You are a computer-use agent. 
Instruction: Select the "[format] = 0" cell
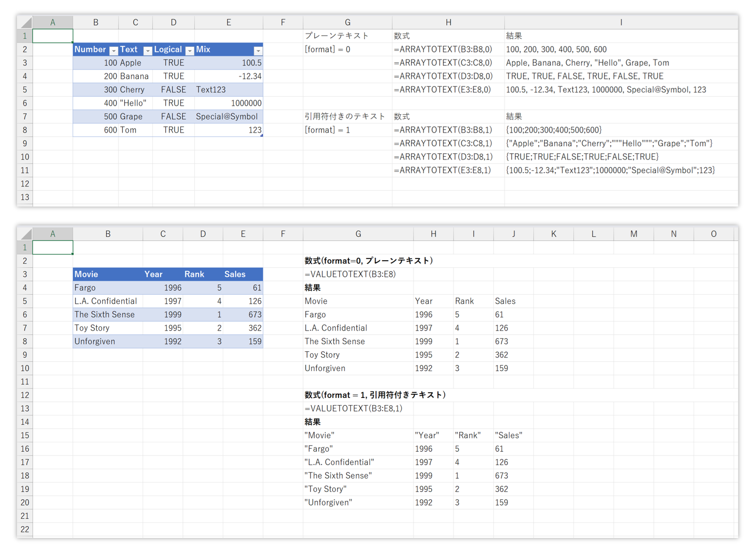[x=347, y=50]
